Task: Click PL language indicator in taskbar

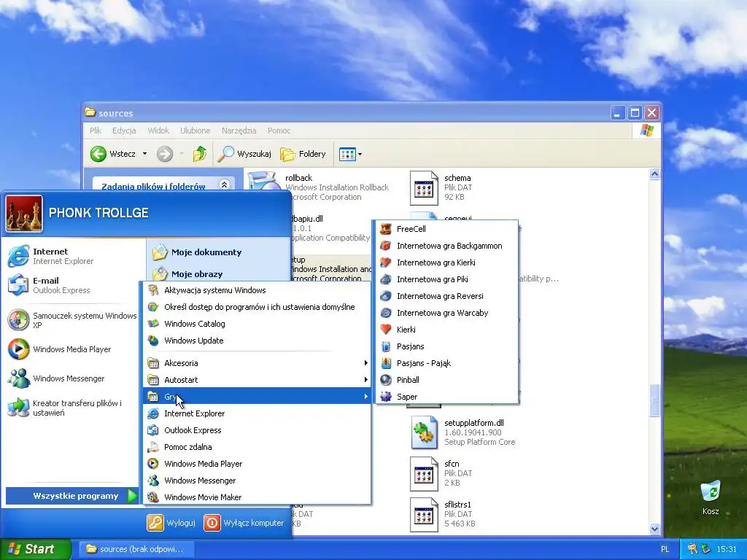Action: pos(665,549)
